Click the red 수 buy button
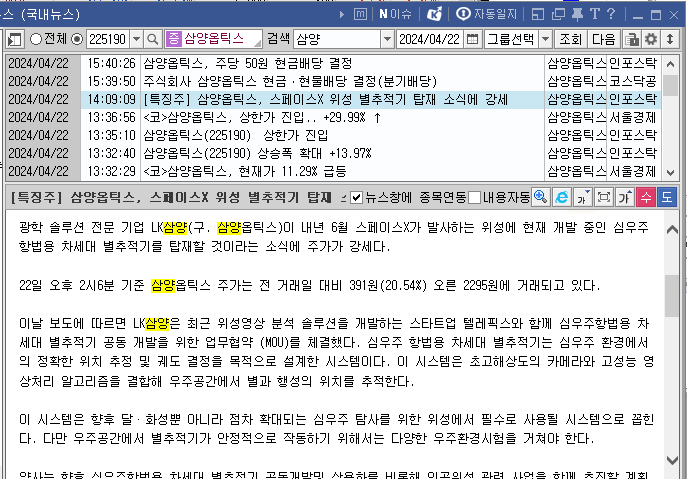The width and height of the screenshot is (687, 479). [646, 197]
